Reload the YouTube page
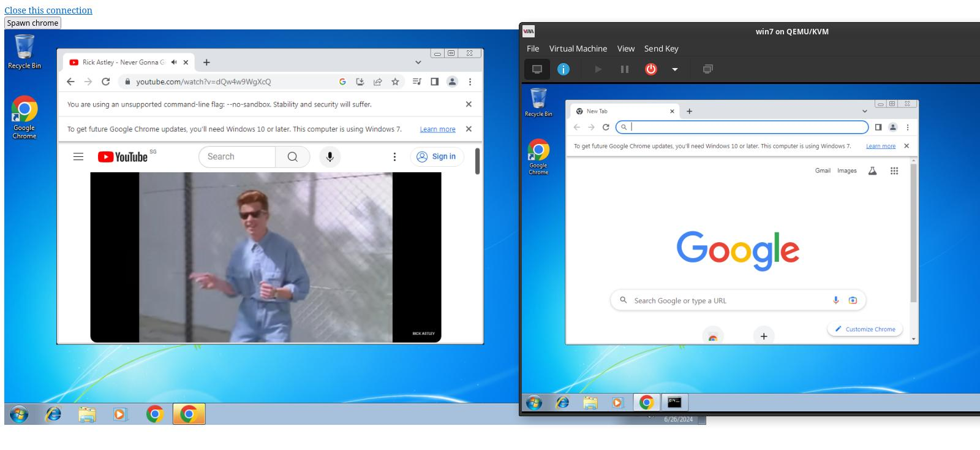 tap(105, 82)
